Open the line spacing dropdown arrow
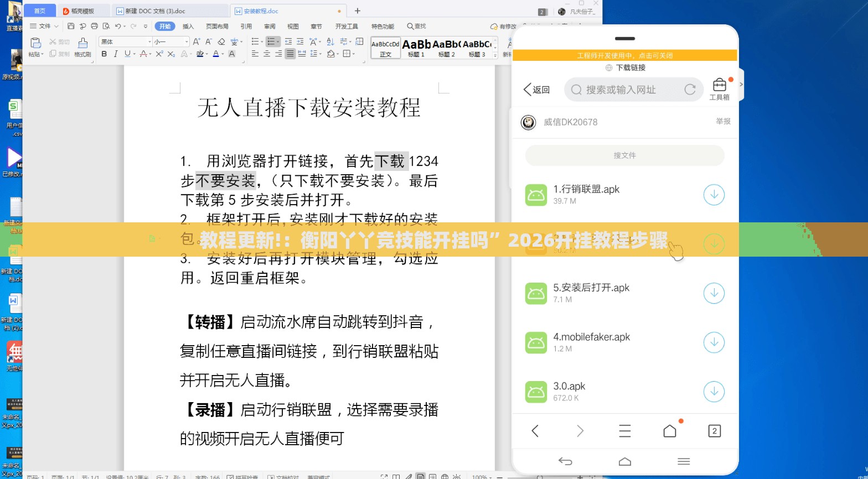 pyautogui.click(x=321, y=54)
